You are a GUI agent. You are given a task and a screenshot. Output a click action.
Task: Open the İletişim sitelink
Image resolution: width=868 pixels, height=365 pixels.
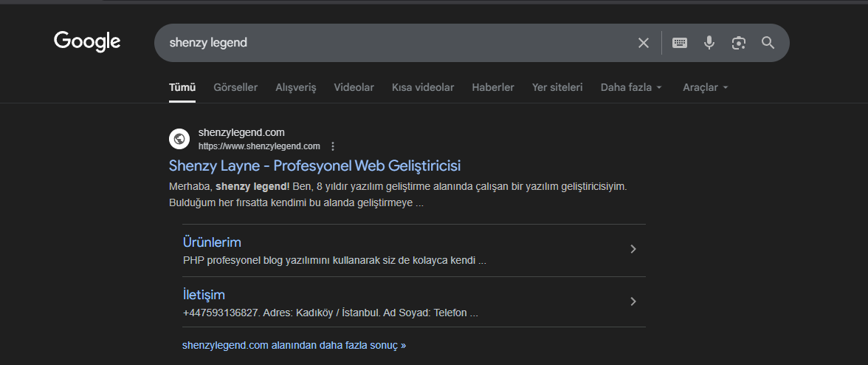(204, 295)
